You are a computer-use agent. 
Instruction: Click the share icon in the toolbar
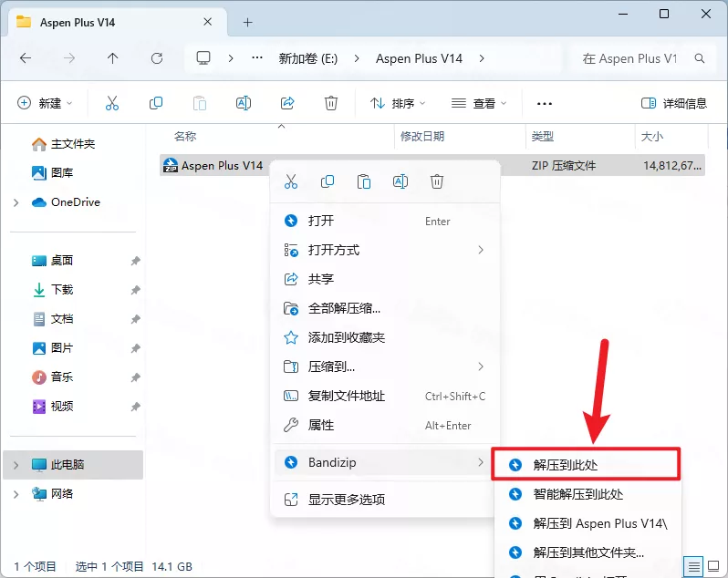287,103
